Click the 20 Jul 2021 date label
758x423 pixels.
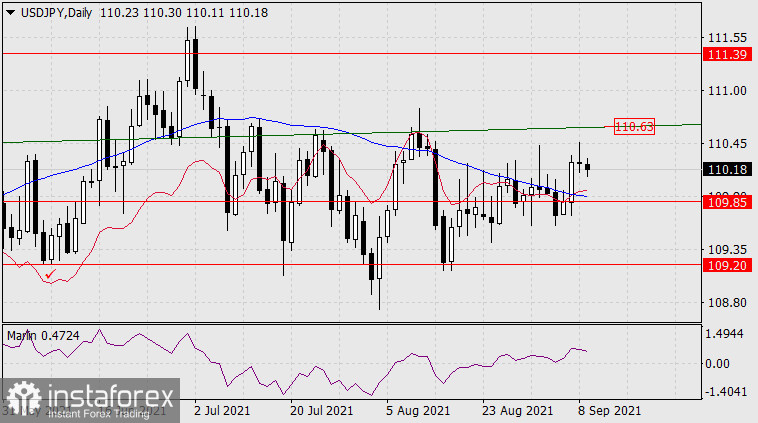coord(320,410)
